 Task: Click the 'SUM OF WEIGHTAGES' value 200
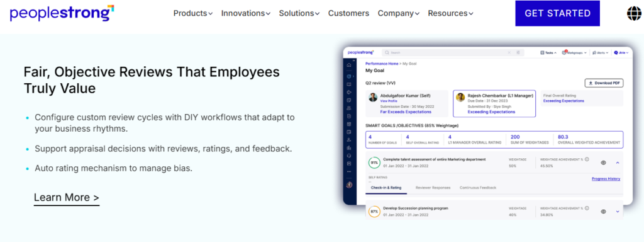click(515, 137)
